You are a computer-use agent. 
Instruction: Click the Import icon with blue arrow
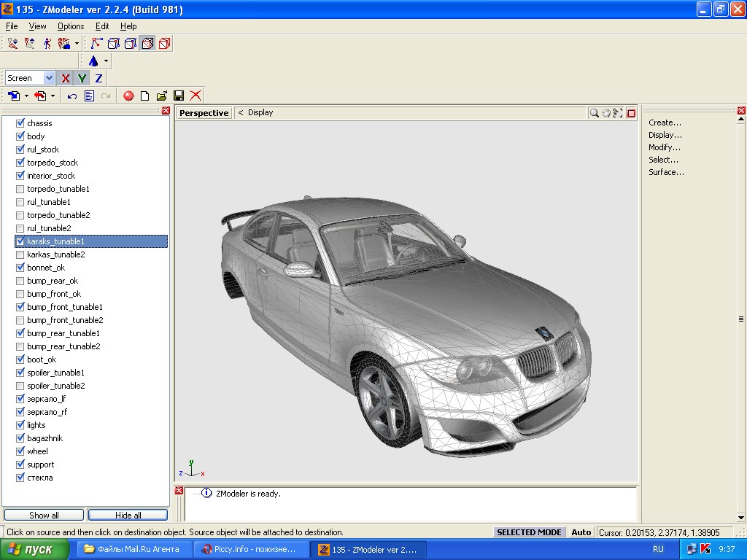14,96
